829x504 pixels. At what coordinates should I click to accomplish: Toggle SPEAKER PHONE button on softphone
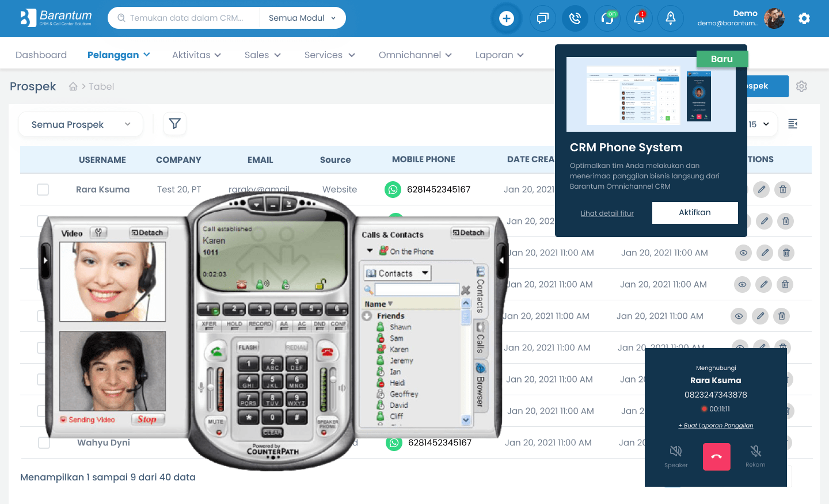pos(328,426)
